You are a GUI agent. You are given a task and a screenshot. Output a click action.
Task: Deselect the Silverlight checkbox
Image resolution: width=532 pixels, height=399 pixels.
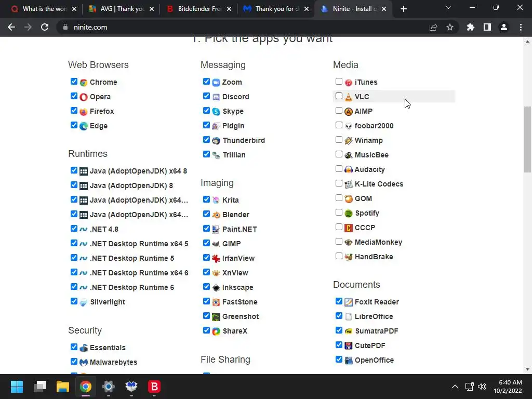[x=74, y=301]
